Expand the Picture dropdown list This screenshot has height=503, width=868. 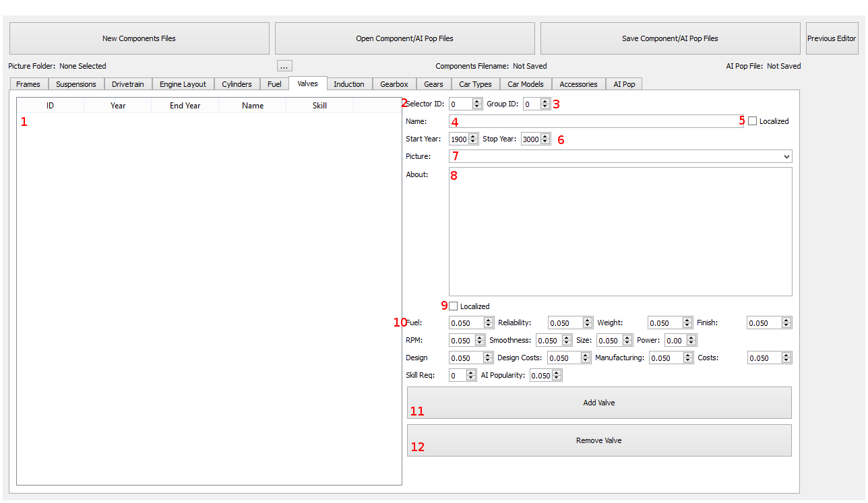click(786, 156)
